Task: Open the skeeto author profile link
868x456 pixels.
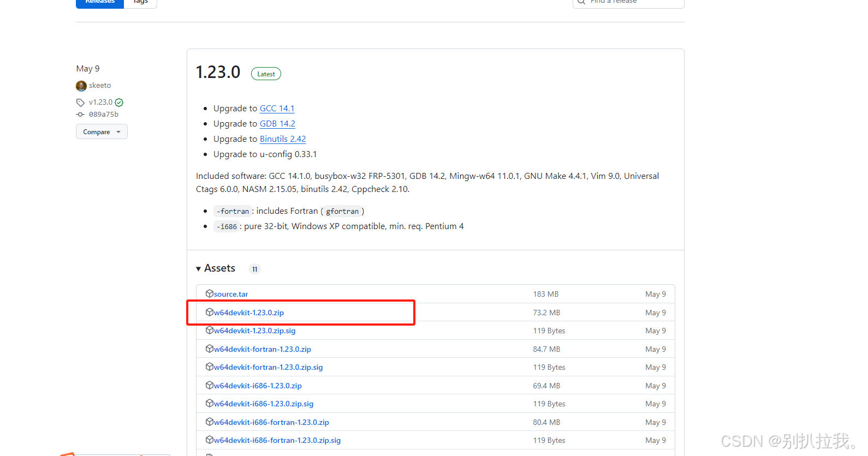Action: tap(100, 86)
